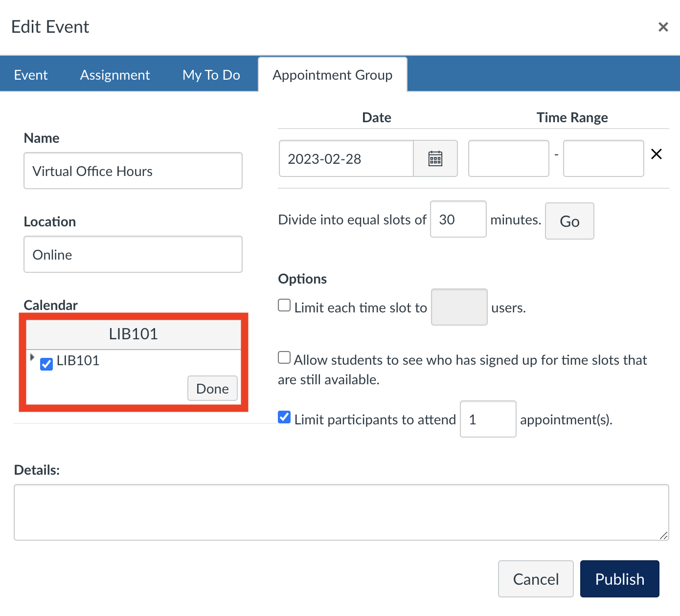This screenshot has width=680, height=616.
Task: Switch to the Assignment tab
Action: coord(115,75)
